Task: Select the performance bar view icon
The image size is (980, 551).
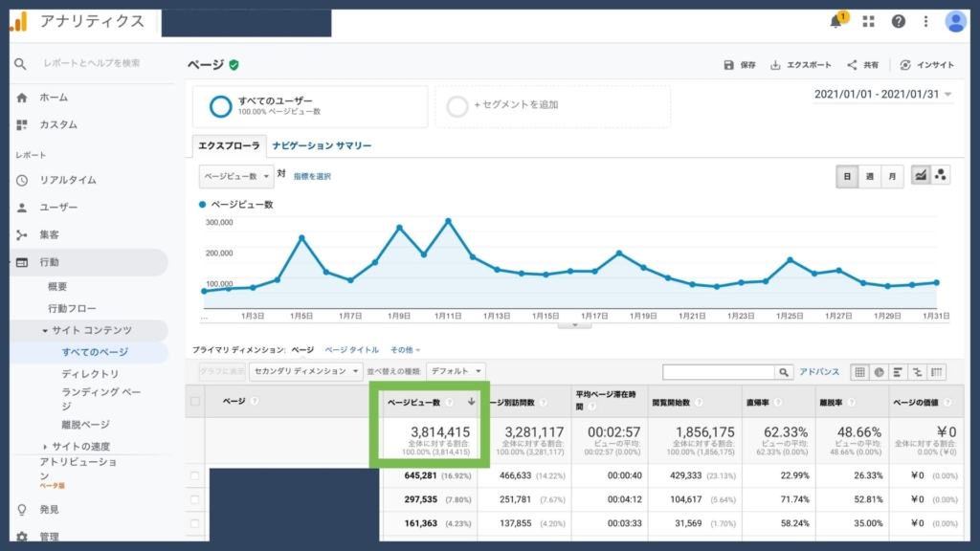Action: (898, 372)
